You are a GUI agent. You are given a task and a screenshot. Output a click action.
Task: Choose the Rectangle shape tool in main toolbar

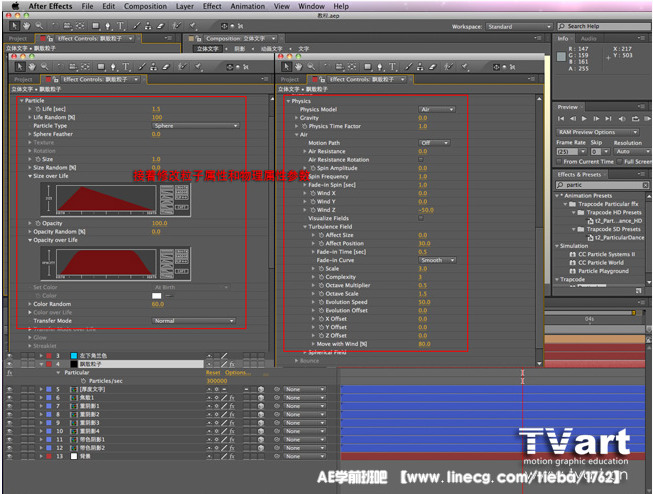click(x=96, y=26)
